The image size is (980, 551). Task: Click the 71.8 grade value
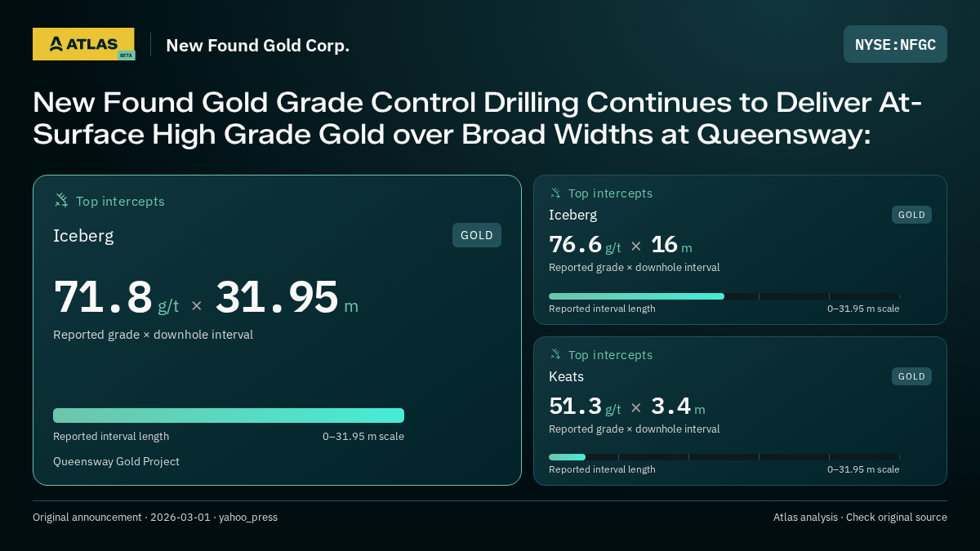point(103,296)
